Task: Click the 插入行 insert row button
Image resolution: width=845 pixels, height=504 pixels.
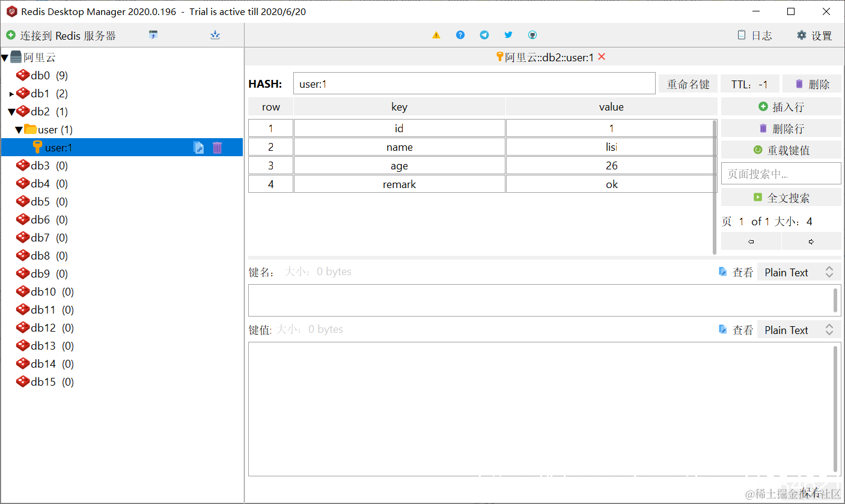Action: (781, 107)
